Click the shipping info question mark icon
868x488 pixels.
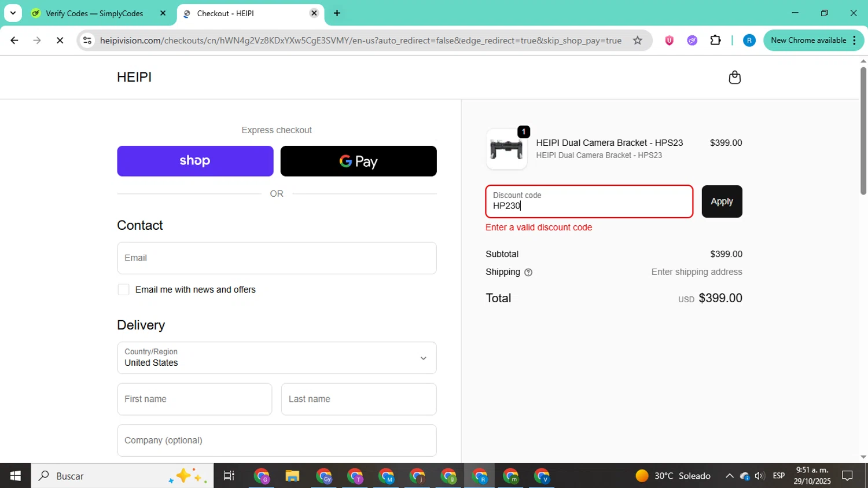(x=528, y=272)
